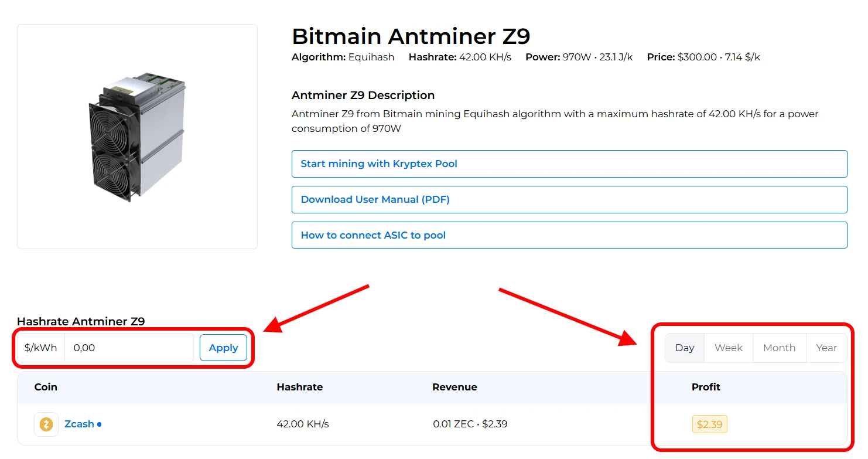The height and width of the screenshot is (459, 868).
Task: Open the Antminer Z9 product image
Action: 137,137
